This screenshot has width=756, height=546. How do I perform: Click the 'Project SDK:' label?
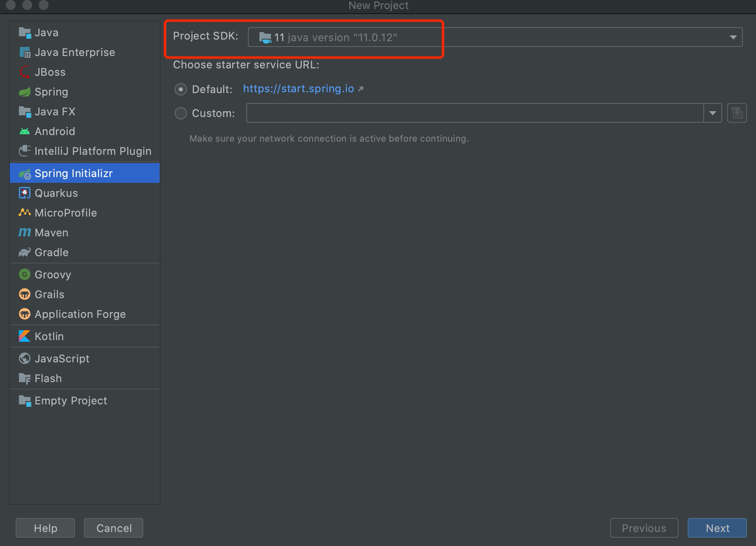[x=205, y=36]
